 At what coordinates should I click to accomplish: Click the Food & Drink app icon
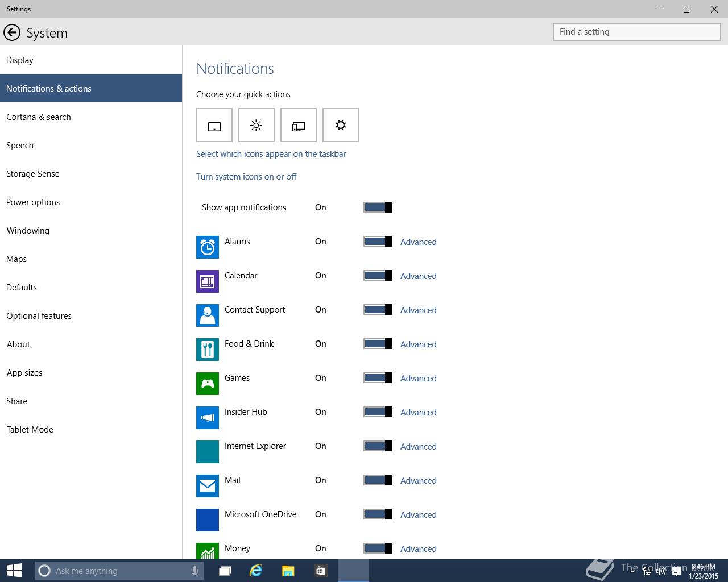[208, 350]
